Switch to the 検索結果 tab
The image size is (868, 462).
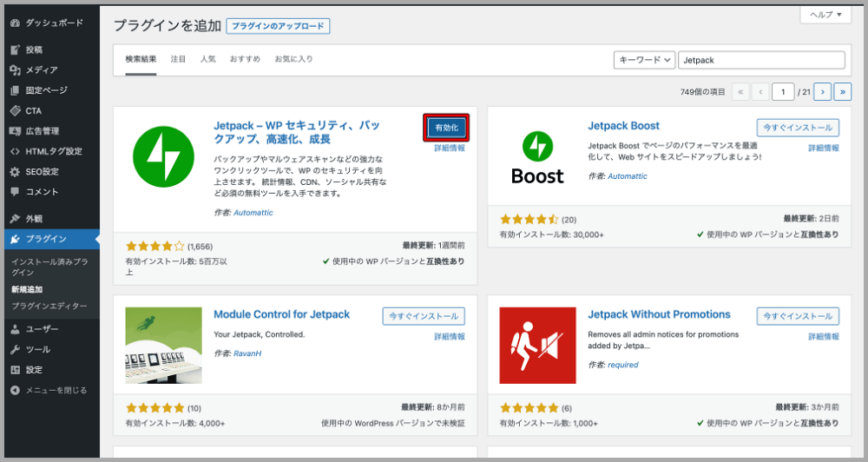point(141,59)
